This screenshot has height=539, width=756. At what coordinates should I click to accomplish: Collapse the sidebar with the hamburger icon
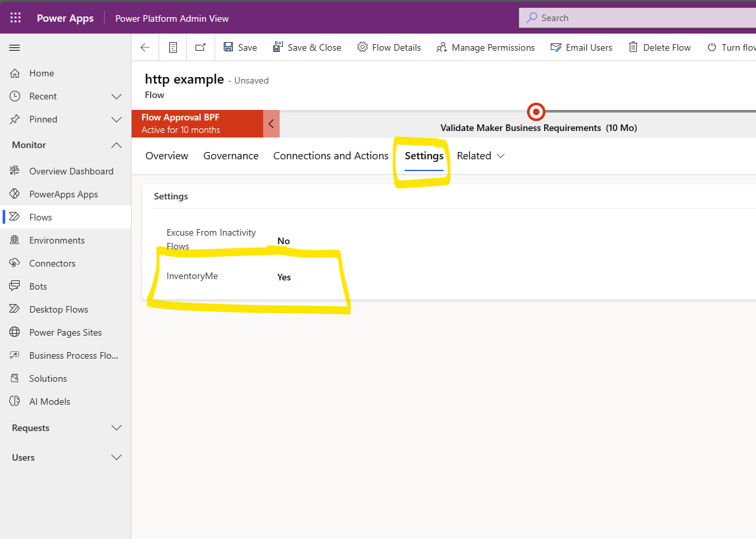(14, 48)
